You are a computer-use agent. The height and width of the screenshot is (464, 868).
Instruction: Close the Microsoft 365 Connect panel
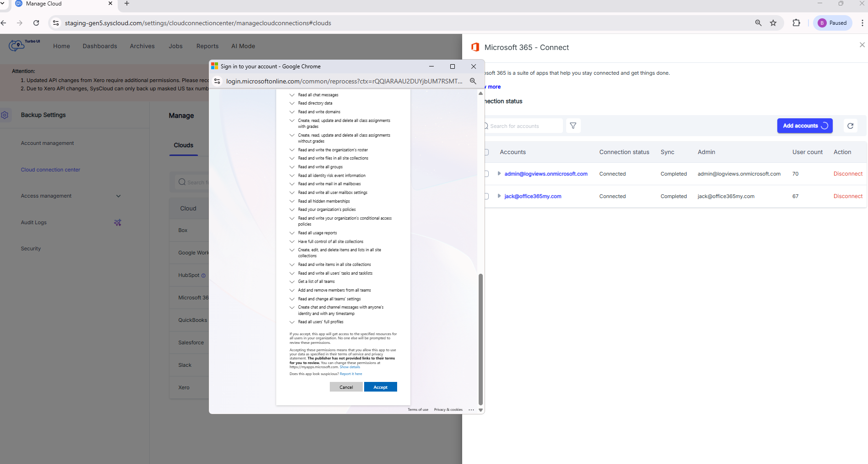[x=862, y=45]
